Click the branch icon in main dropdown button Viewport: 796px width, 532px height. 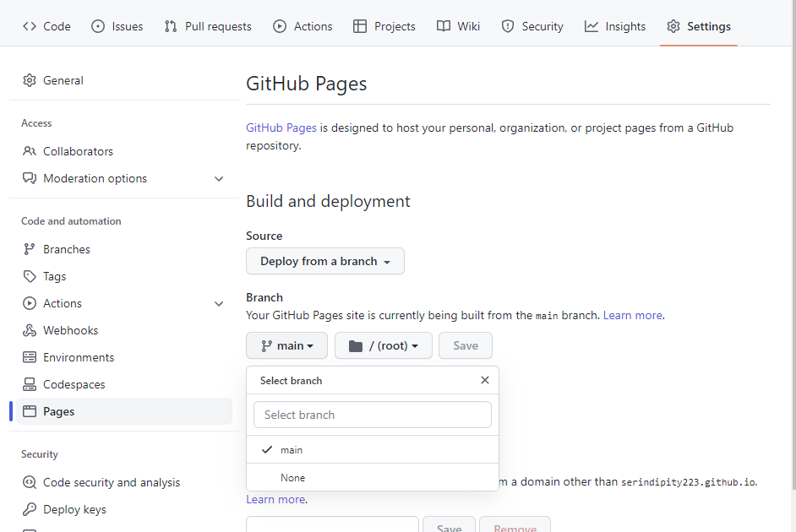(x=266, y=346)
